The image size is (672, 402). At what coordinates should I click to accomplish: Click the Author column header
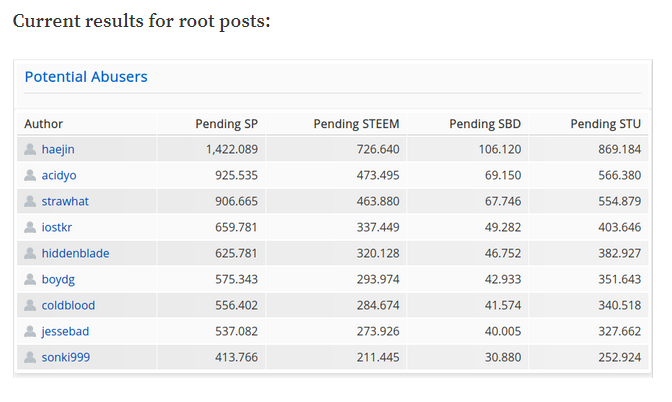(43, 124)
